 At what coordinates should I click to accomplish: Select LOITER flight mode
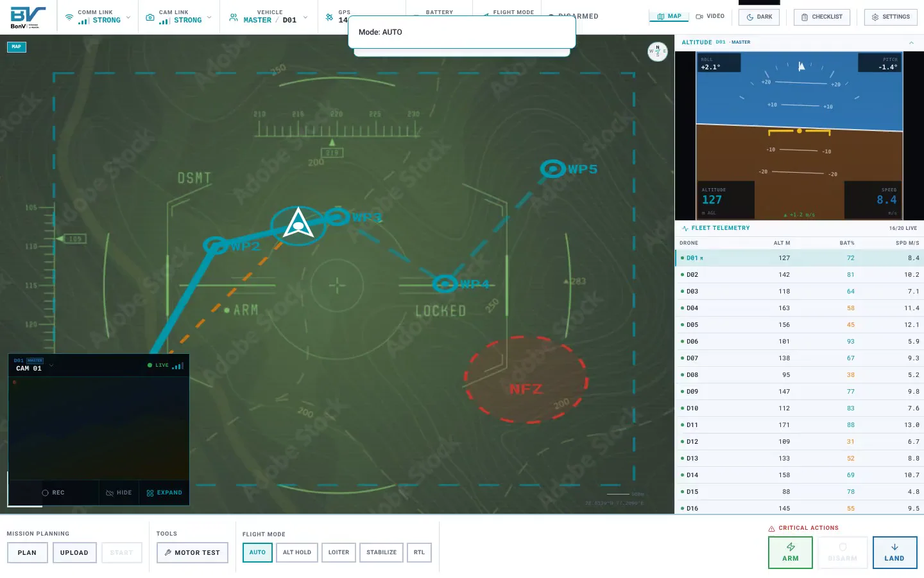[x=339, y=552]
